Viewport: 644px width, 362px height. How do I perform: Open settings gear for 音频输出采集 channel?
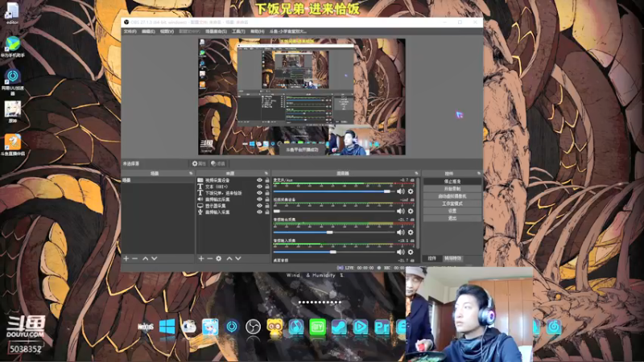click(x=411, y=232)
